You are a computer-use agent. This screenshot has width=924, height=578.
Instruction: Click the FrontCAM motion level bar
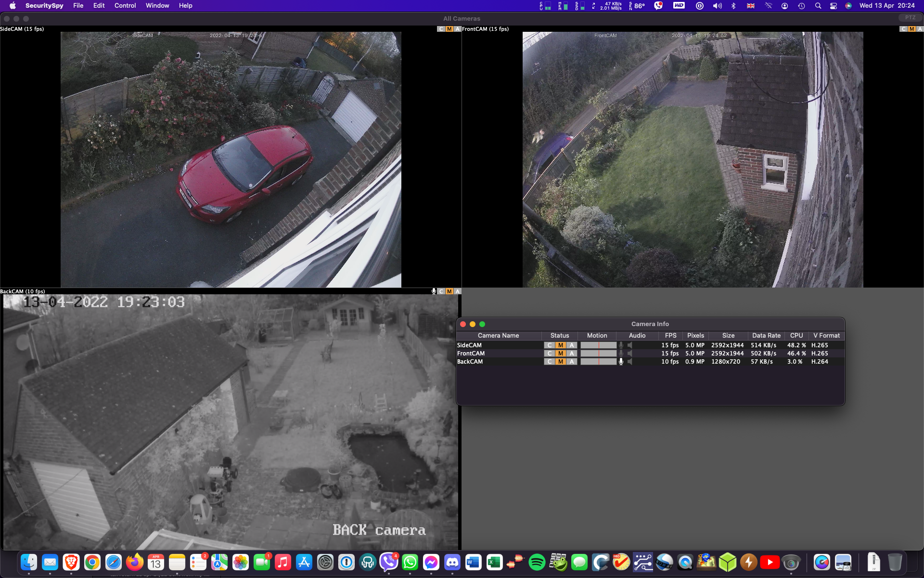pos(598,354)
